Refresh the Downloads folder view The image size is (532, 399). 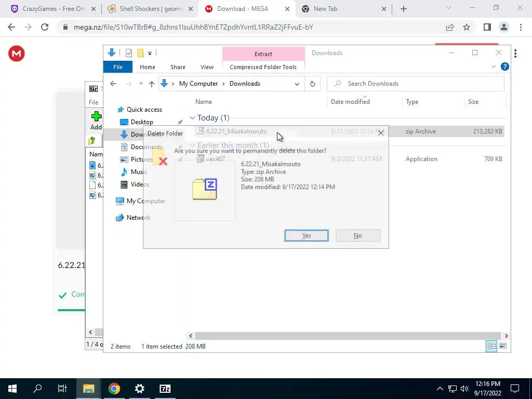312,84
